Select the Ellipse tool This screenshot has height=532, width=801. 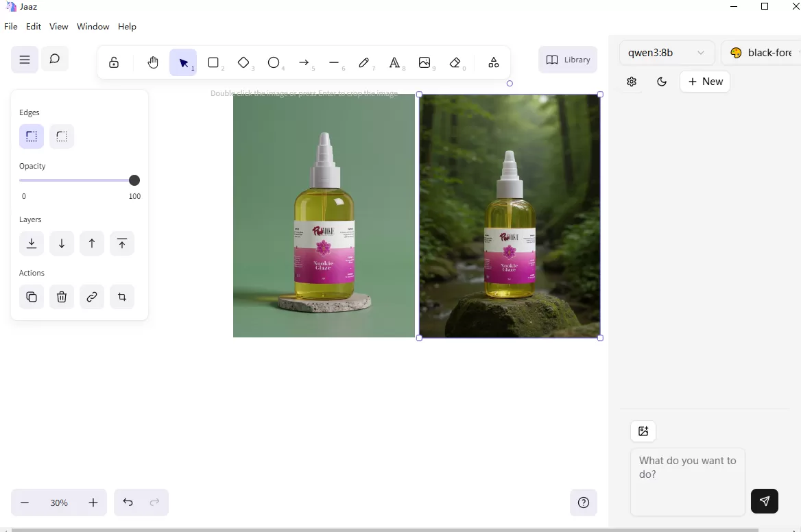click(274, 63)
